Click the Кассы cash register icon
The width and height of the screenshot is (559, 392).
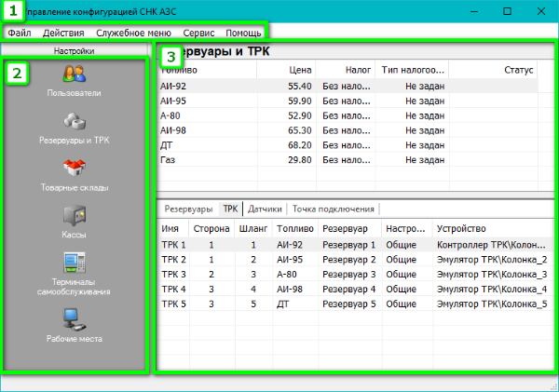[x=74, y=216]
